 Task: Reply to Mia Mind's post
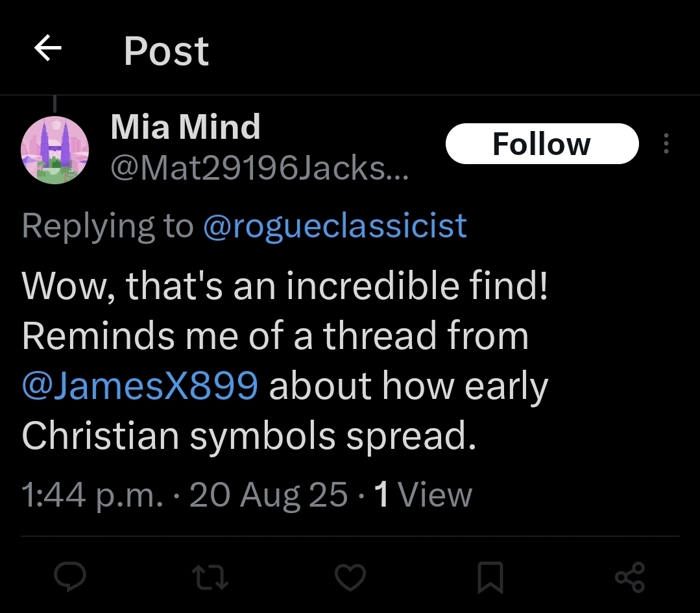pos(71,577)
